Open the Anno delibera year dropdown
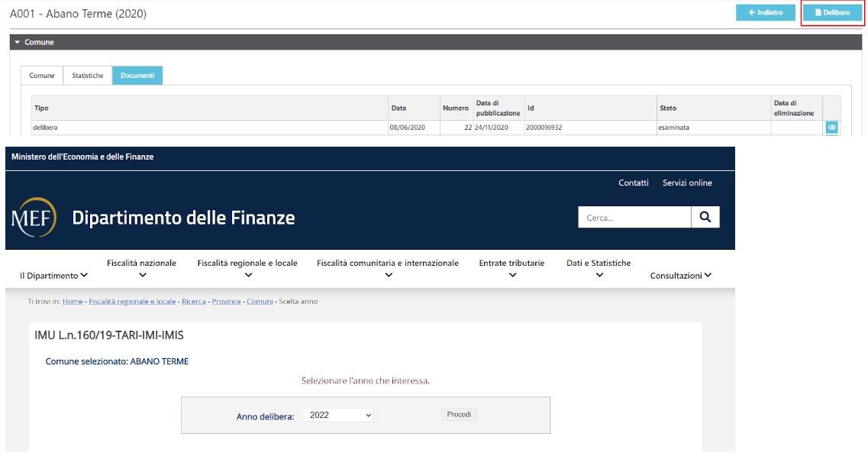Screen dimensions: 868x456 337,415
